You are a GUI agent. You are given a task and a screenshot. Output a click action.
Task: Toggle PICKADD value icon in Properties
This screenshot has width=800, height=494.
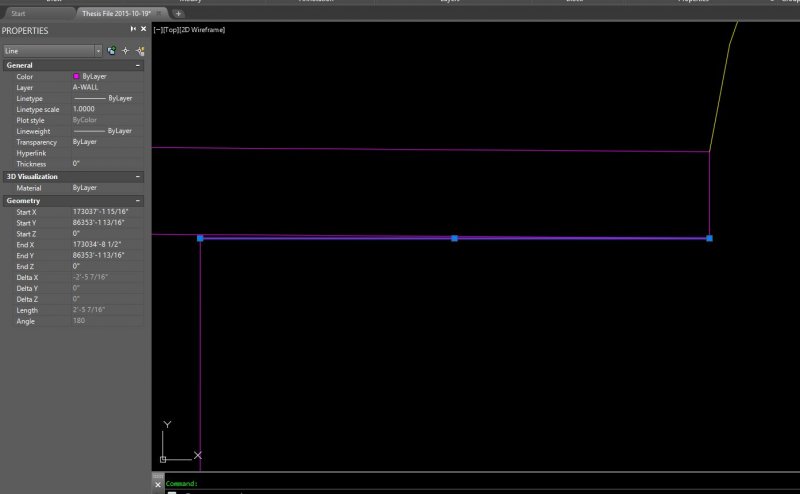[x=111, y=51]
